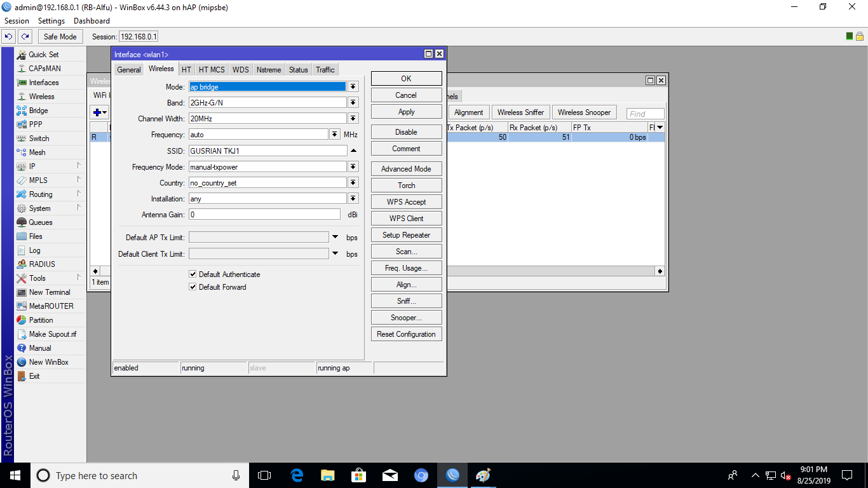
Task: Switch to Status tab
Action: coord(298,70)
